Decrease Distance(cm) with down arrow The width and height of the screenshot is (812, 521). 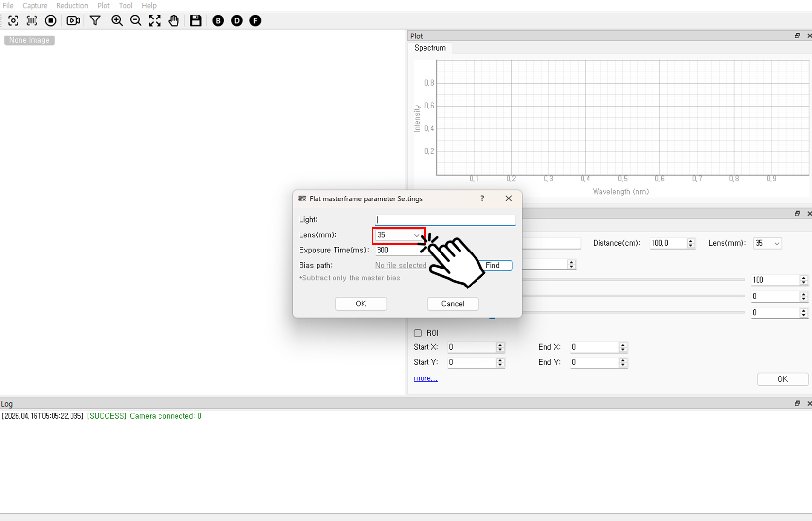pos(691,246)
